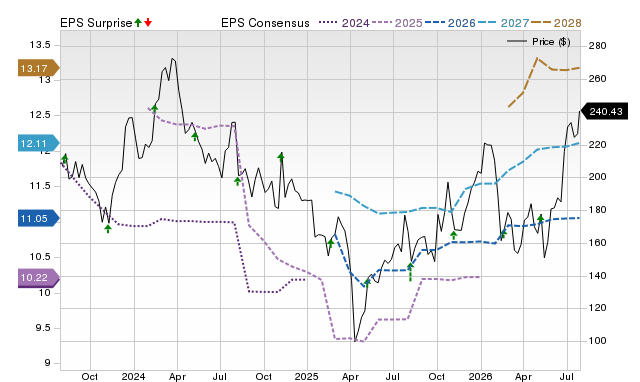Click the 2024 label on the time axis
This screenshot has width=640, height=382.
pyautogui.click(x=133, y=376)
